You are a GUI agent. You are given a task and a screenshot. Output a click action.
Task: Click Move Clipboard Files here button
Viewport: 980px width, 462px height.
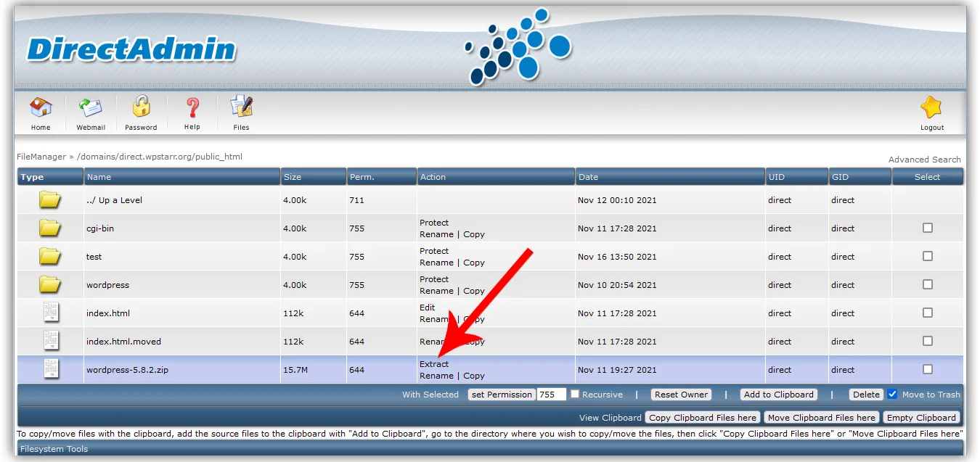pos(822,417)
